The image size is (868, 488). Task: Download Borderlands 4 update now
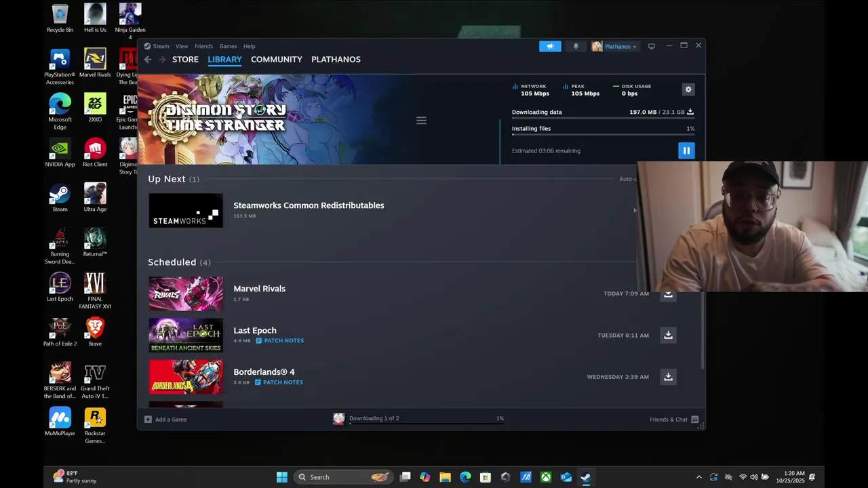coord(668,377)
